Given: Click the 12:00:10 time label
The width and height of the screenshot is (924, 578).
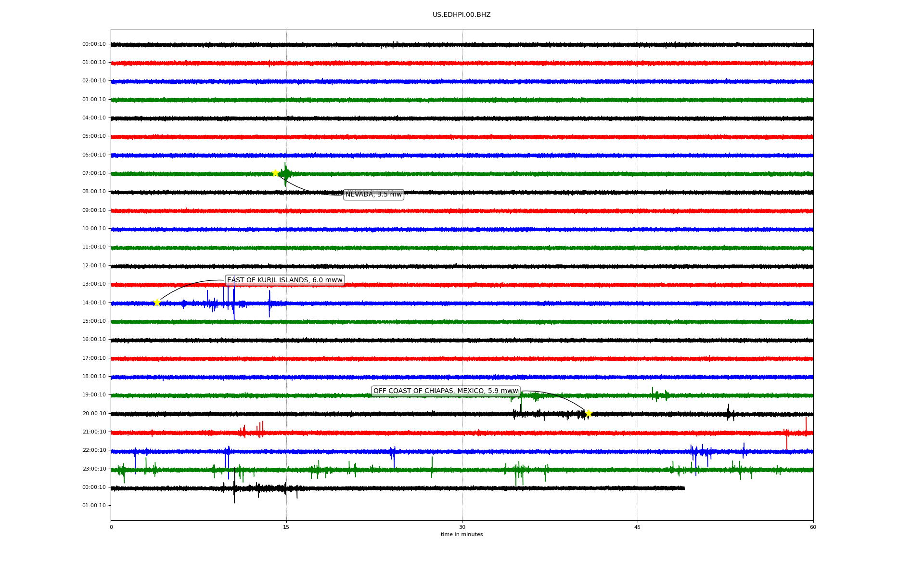Looking at the screenshot, I should 94,265.
